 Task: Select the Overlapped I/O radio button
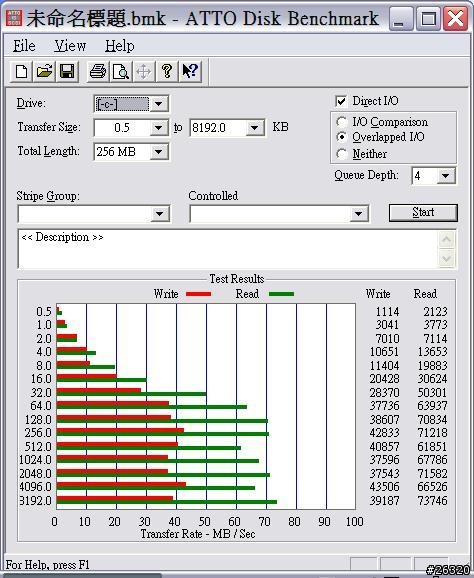342,137
